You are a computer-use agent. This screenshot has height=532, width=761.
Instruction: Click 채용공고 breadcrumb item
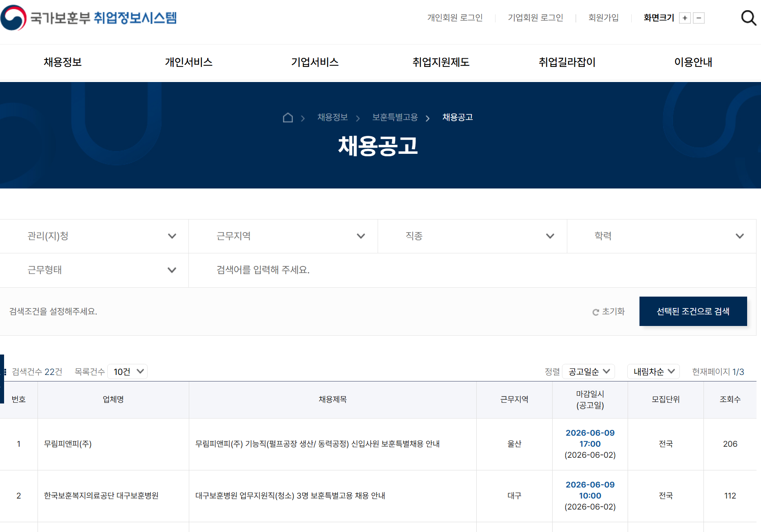458,117
